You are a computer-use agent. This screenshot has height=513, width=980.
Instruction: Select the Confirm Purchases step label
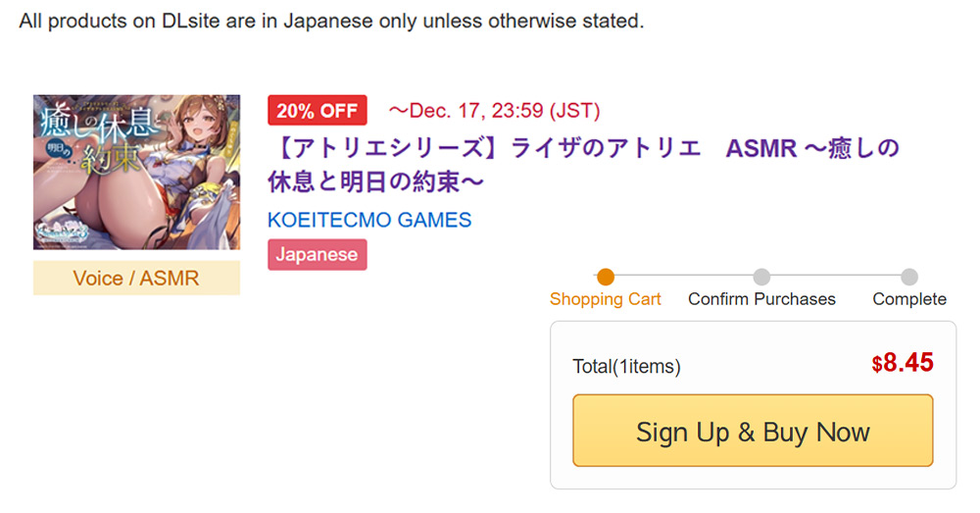761,299
